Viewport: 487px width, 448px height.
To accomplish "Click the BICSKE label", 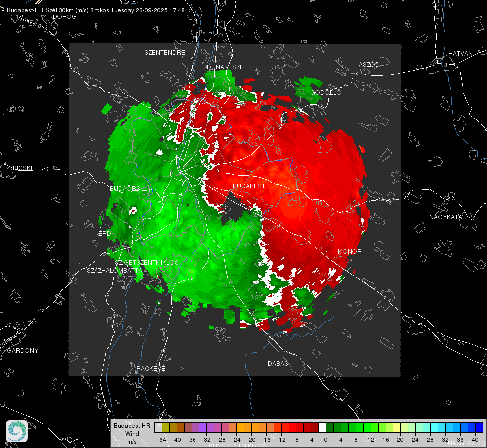I will pos(23,168).
